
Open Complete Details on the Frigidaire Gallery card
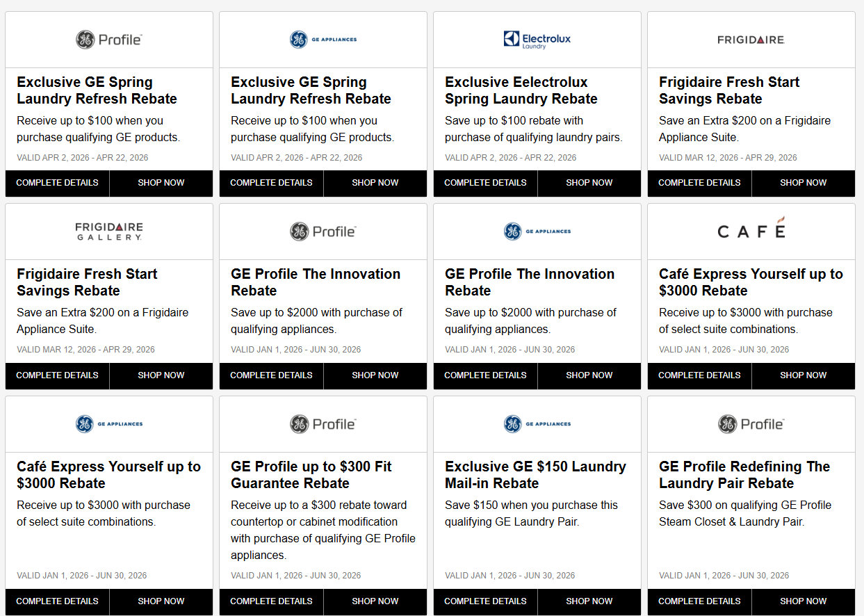coord(57,375)
